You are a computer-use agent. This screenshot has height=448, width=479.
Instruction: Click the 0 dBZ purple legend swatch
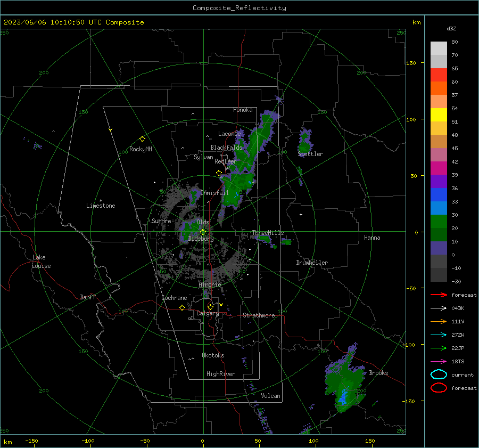(x=439, y=248)
